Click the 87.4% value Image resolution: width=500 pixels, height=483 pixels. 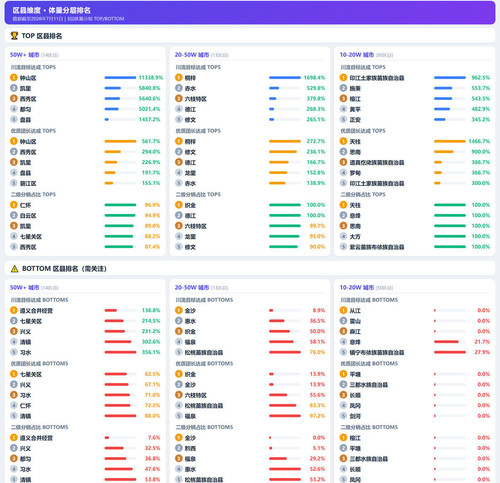coord(152,247)
